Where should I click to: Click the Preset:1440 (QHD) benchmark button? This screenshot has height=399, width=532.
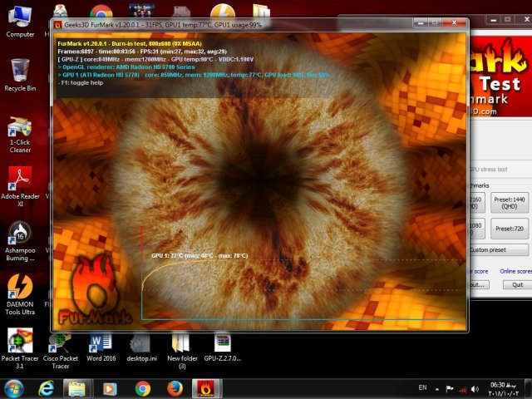pyautogui.click(x=509, y=204)
